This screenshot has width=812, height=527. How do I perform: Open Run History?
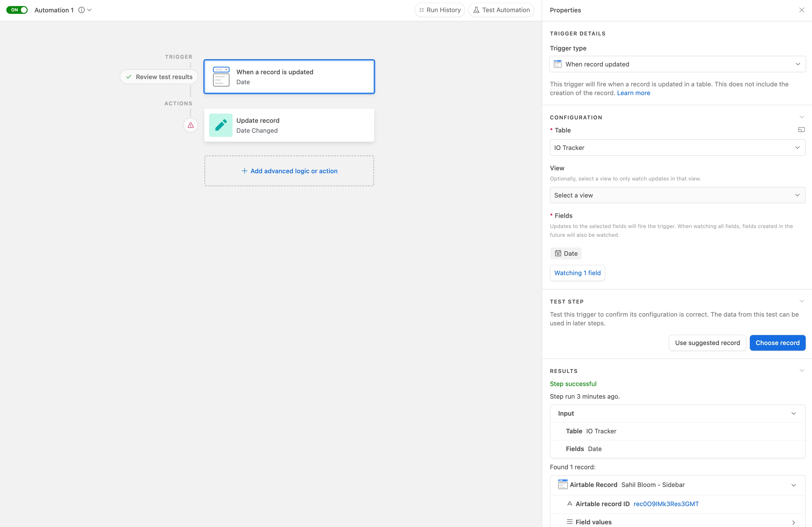[440, 10]
